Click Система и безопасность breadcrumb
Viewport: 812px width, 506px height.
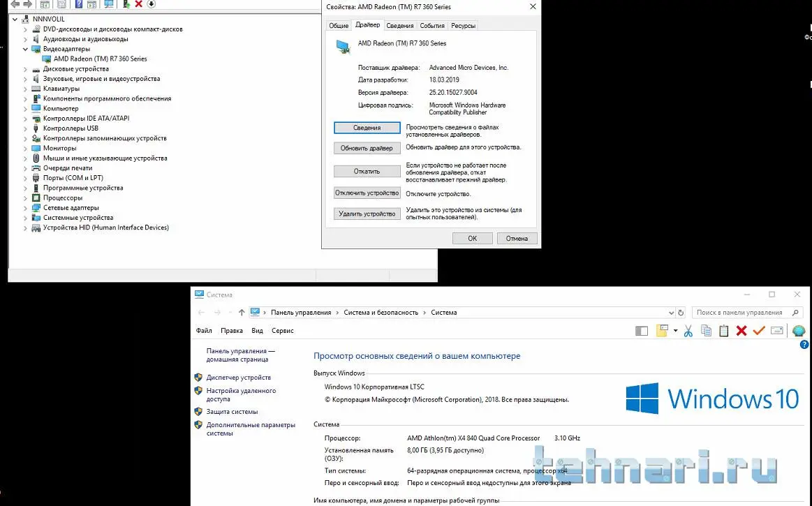(x=381, y=312)
